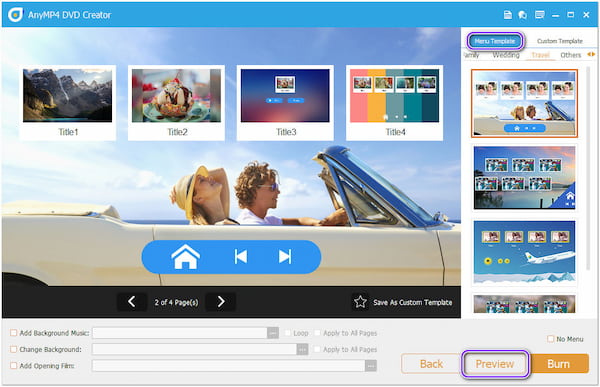This screenshot has width=600, height=387.
Task: Click the '2 of 4 Page(s)' indicator
Action: [x=176, y=302]
